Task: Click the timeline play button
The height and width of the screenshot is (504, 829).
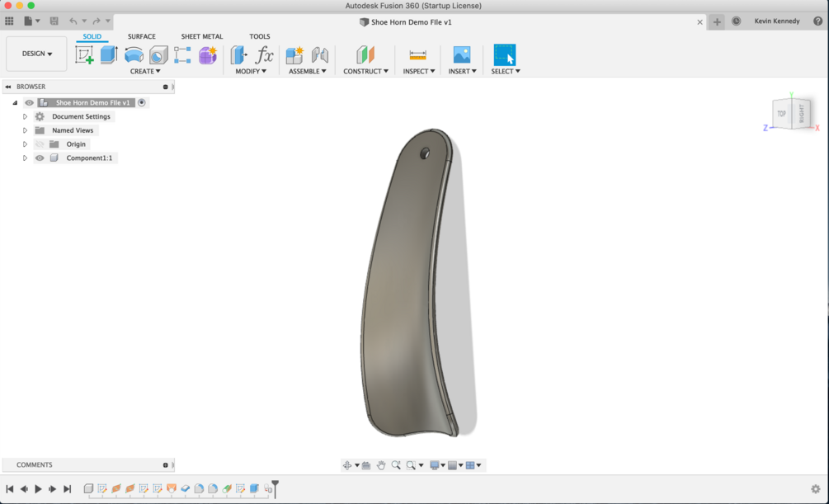Action: pos(38,488)
